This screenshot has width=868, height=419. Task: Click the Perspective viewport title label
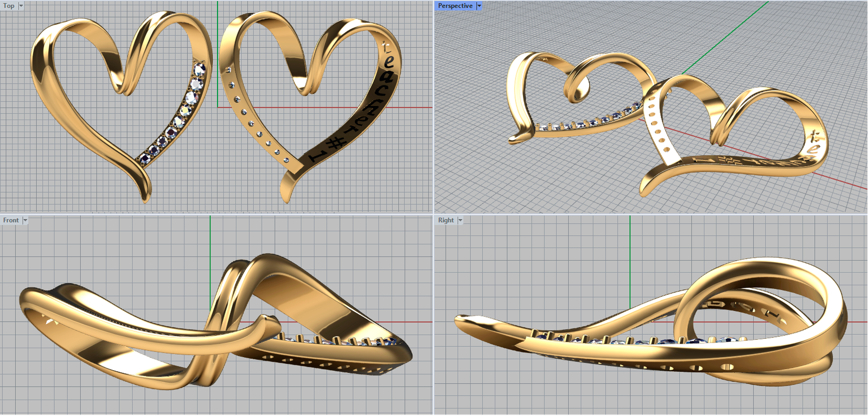point(455,5)
